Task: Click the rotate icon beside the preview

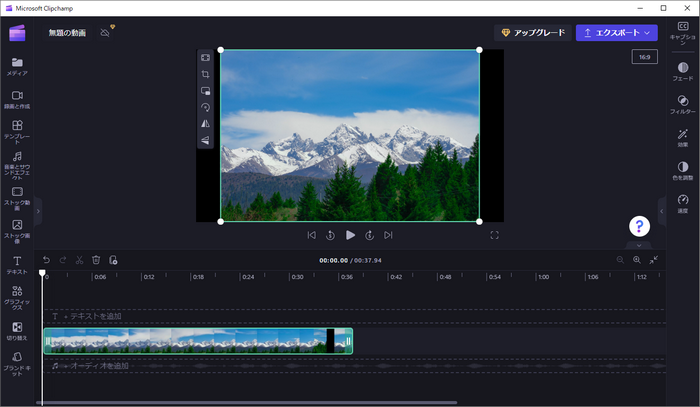Action: pos(205,107)
